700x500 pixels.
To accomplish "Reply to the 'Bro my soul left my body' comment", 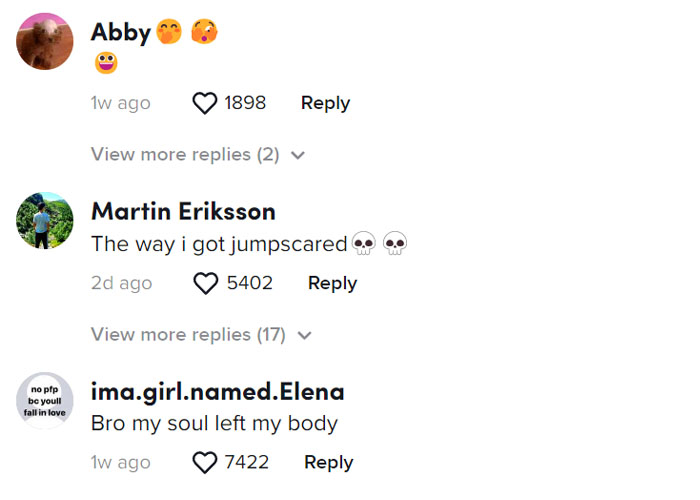I will pyautogui.click(x=329, y=463).
